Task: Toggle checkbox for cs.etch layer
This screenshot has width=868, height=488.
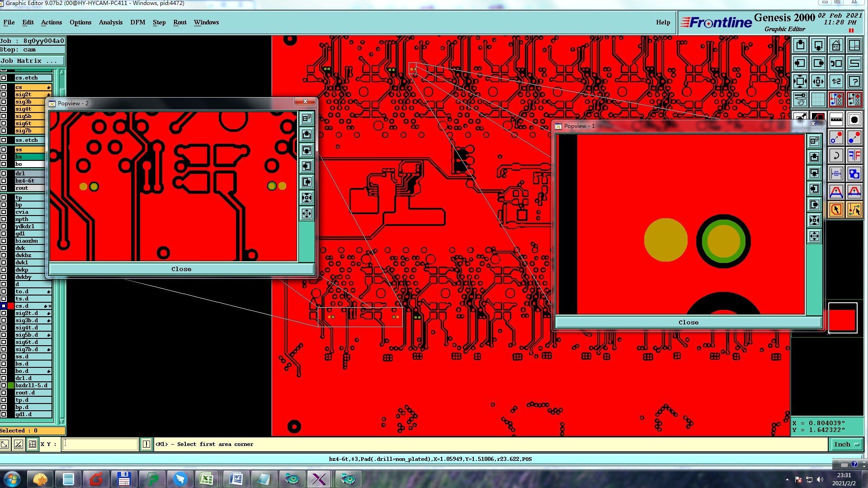Action: [4, 78]
